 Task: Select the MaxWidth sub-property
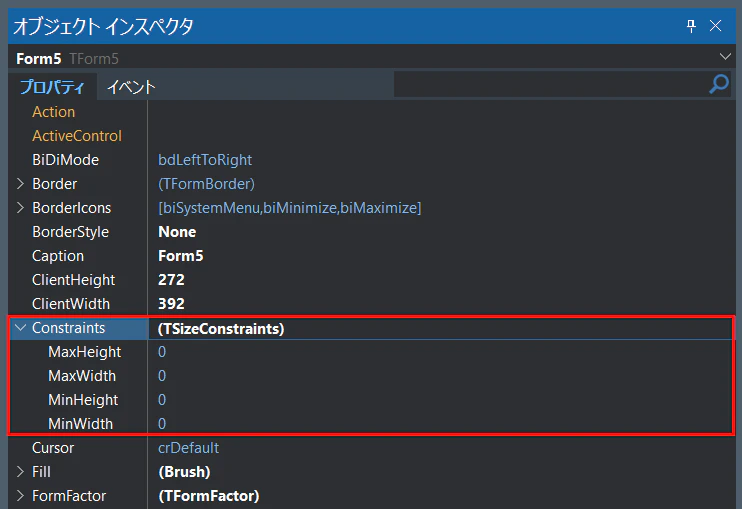[82, 376]
